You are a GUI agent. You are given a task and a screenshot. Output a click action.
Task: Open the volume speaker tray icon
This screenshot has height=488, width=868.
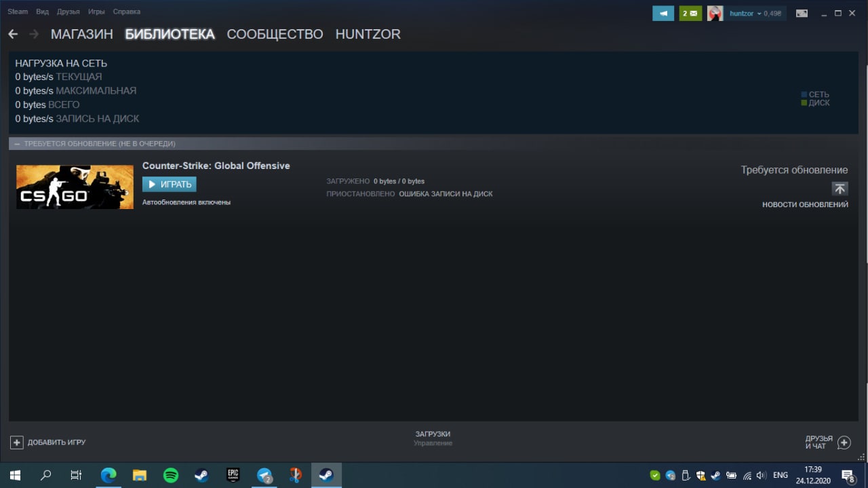point(762,476)
